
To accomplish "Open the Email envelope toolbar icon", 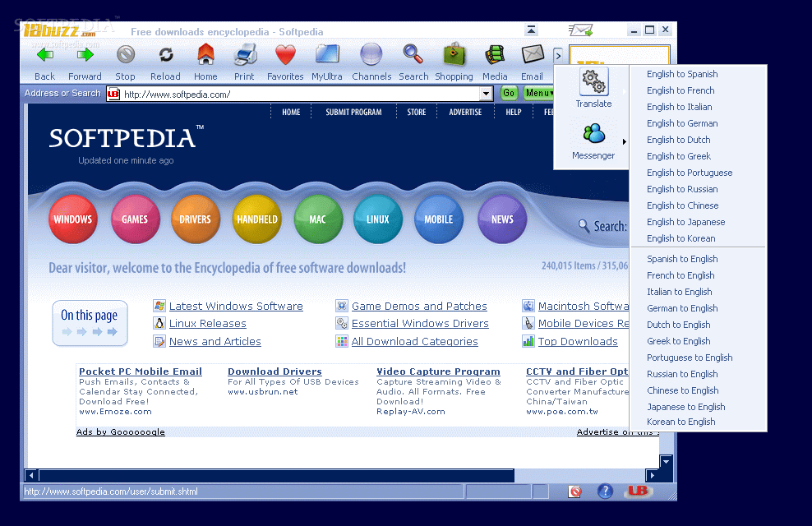I will pos(533,54).
